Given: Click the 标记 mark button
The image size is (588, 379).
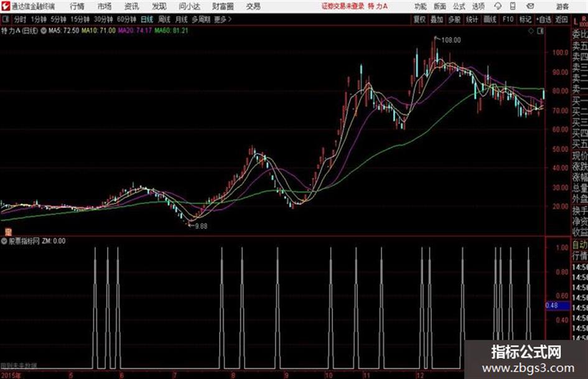Looking at the screenshot, I should point(525,19).
